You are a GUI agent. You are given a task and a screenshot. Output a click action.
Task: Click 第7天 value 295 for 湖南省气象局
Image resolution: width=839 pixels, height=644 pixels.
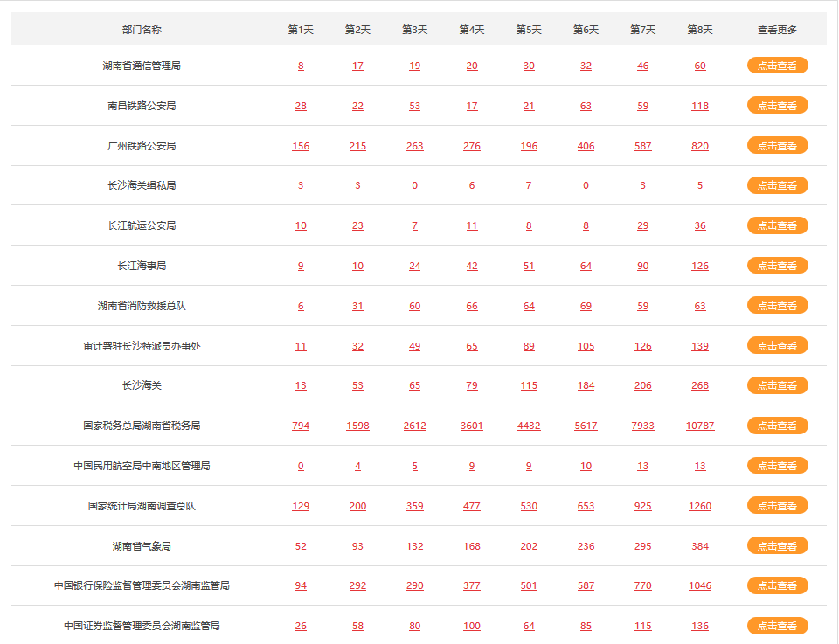point(642,546)
